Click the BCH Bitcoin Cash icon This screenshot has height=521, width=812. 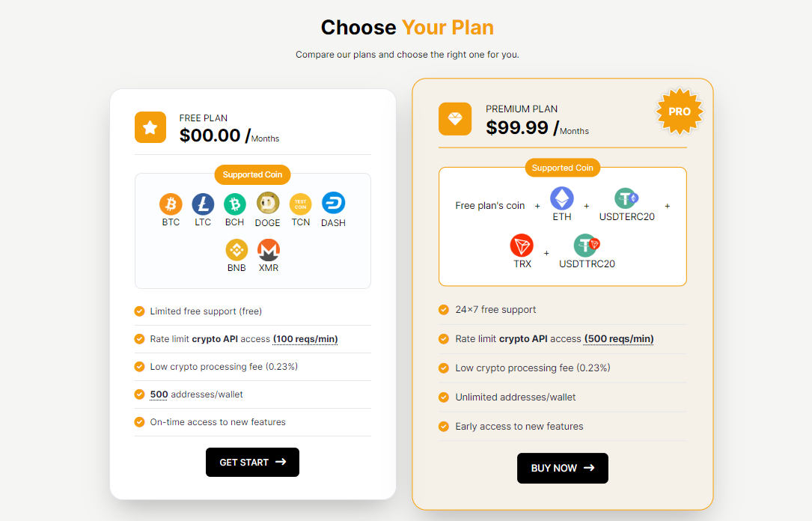pyautogui.click(x=234, y=204)
